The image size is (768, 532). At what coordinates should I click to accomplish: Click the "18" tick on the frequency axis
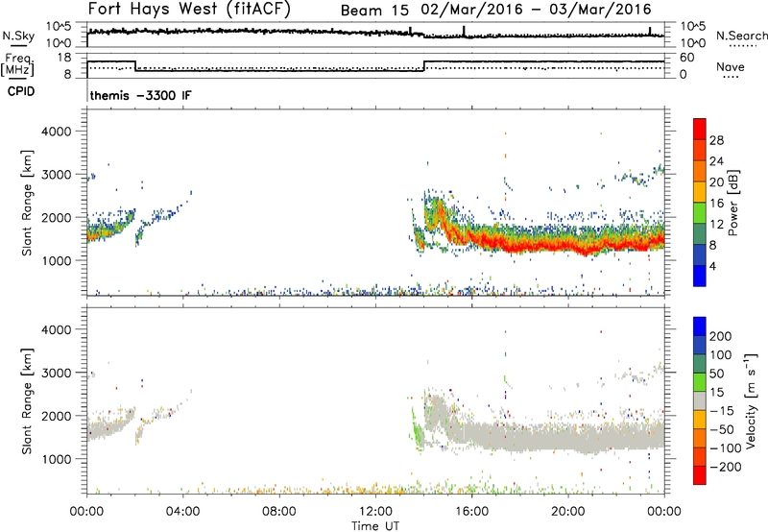(64, 58)
